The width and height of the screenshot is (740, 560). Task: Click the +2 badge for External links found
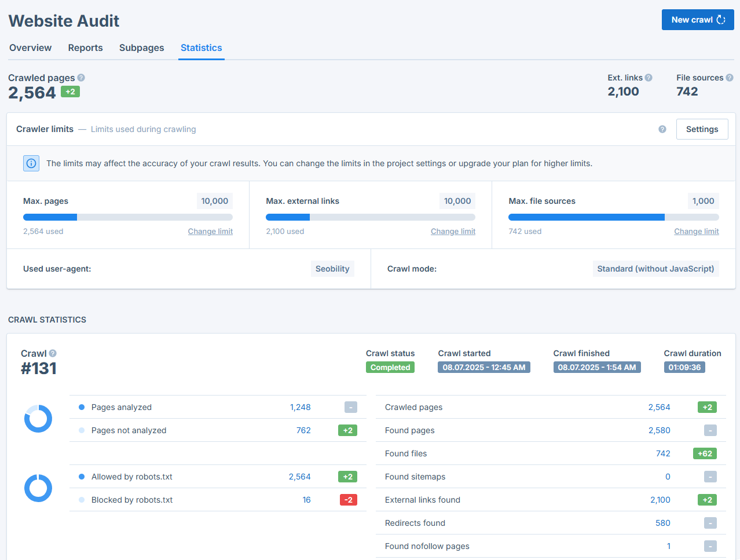pyautogui.click(x=707, y=500)
